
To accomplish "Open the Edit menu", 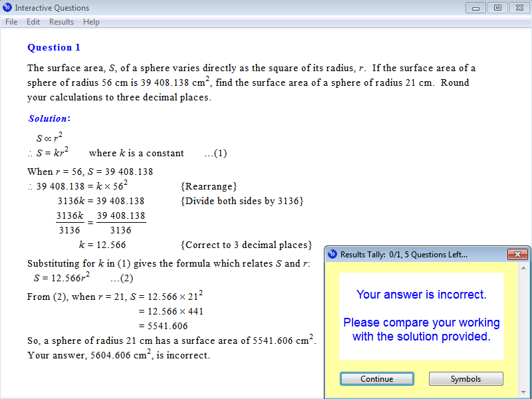I will pyautogui.click(x=33, y=22).
